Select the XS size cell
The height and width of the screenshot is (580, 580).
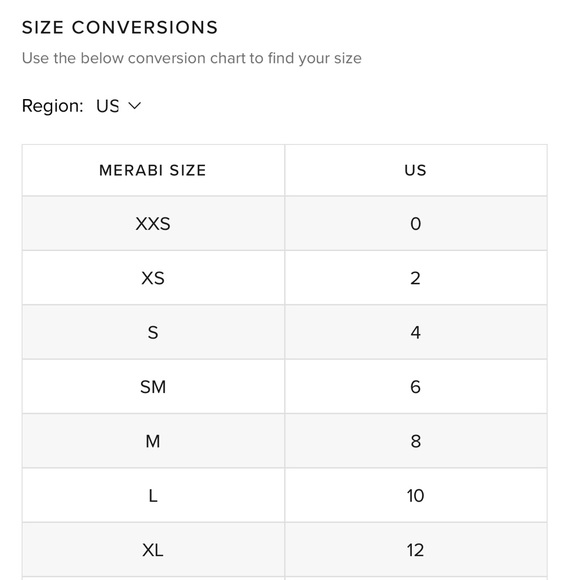(x=153, y=278)
